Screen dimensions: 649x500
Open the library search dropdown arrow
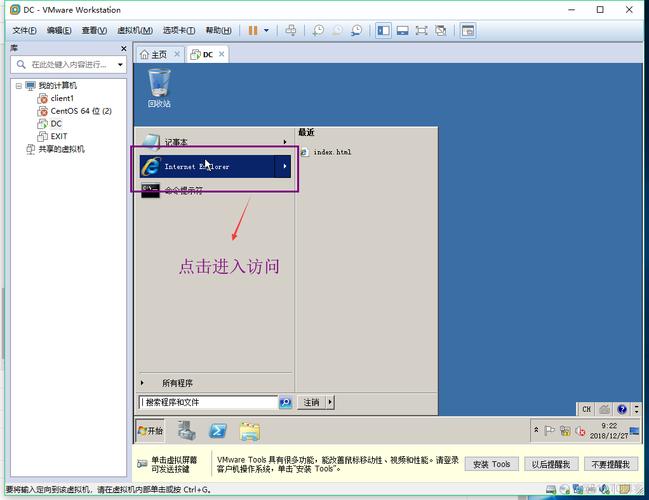[120, 65]
